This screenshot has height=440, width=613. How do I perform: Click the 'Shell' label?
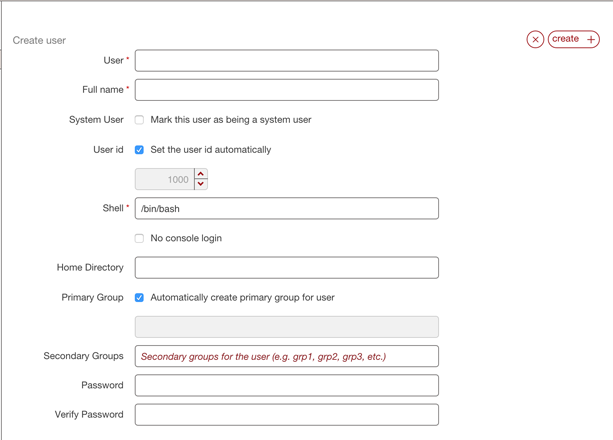point(113,208)
